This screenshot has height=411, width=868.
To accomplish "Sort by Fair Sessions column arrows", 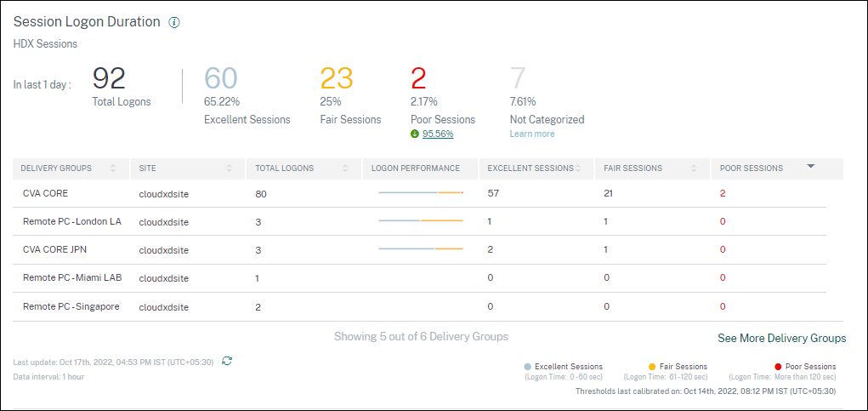I will pyautogui.click(x=694, y=168).
